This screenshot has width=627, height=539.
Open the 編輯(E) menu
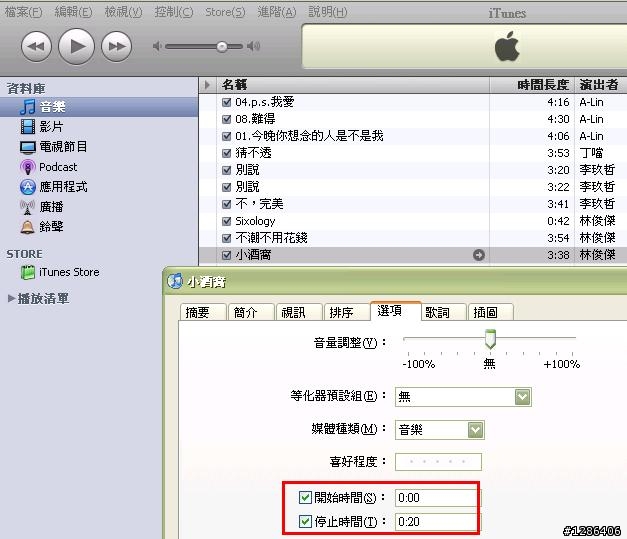(x=73, y=12)
